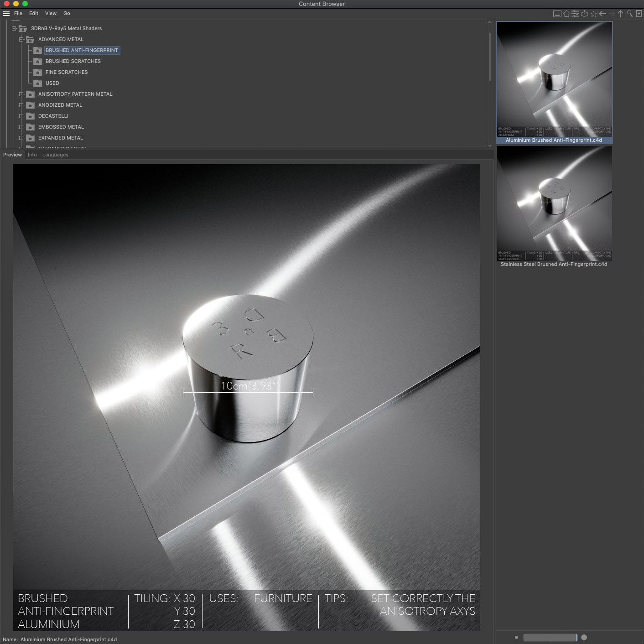Switch to the Preview tab
Screen dimensions: 644x644
[12, 155]
